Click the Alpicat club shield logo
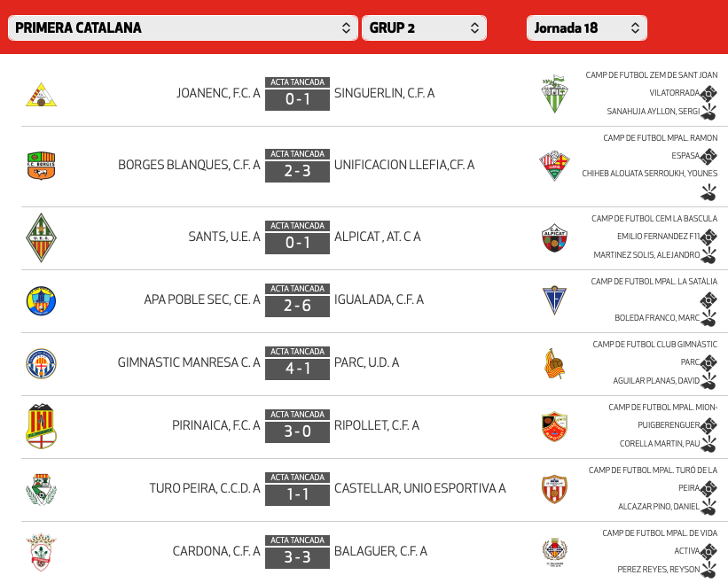This screenshot has width=728, height=583. click(554, 237)
